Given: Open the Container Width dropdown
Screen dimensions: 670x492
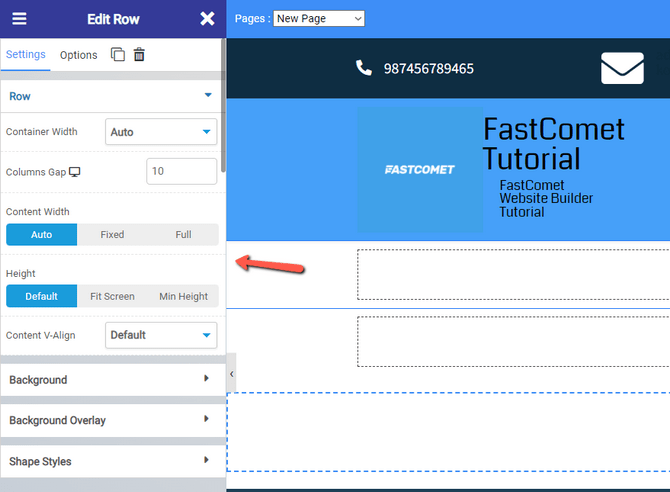Looking at the screenshot, I should [161, 132].
